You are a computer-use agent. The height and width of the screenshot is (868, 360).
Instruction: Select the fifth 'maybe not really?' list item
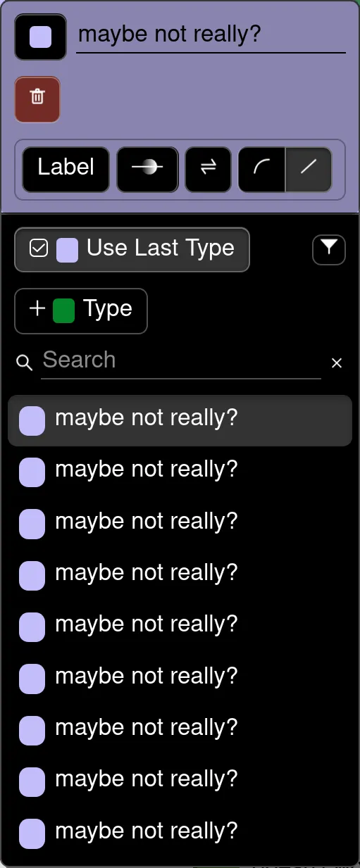coord(180,626)
